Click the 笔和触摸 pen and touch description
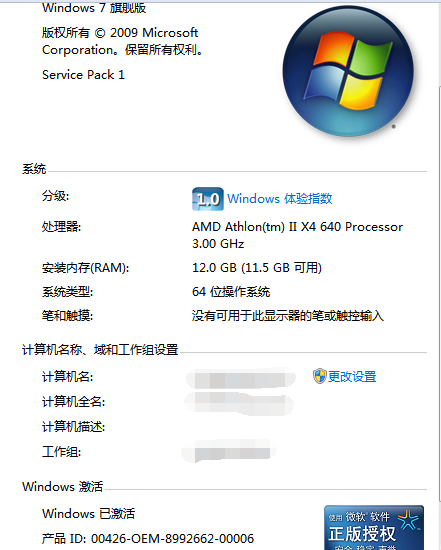 288,316
